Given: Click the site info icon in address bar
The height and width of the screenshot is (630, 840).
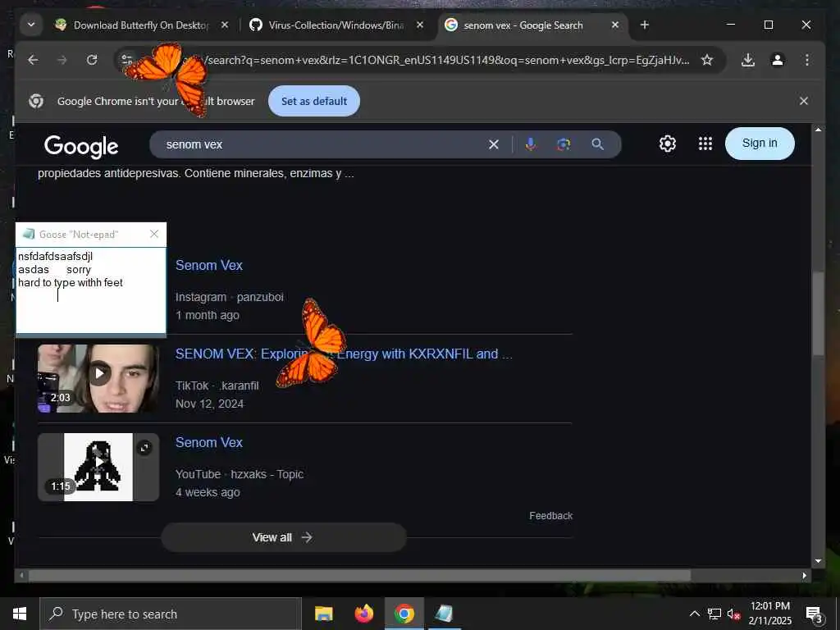Looking at the screenshot, I should click(127, 60).
